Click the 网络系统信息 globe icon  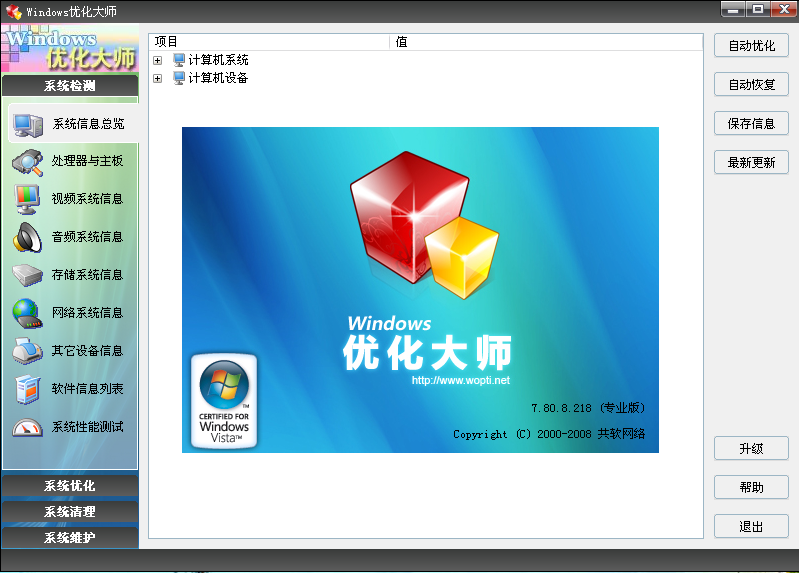(27, 313)
